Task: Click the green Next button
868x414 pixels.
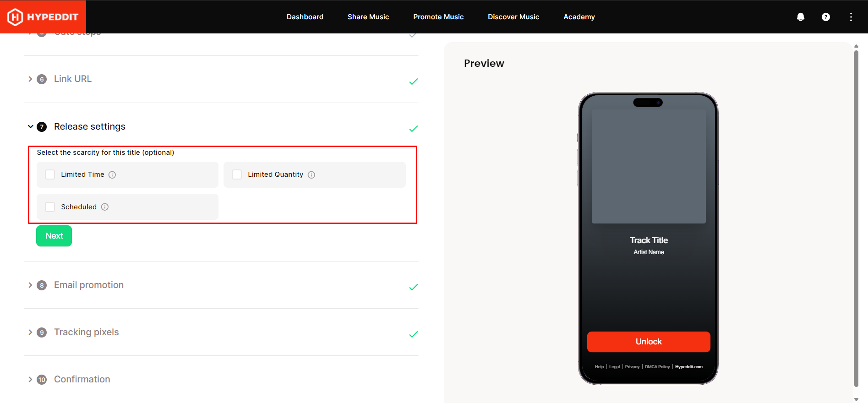Action: [x=54, y=236]
